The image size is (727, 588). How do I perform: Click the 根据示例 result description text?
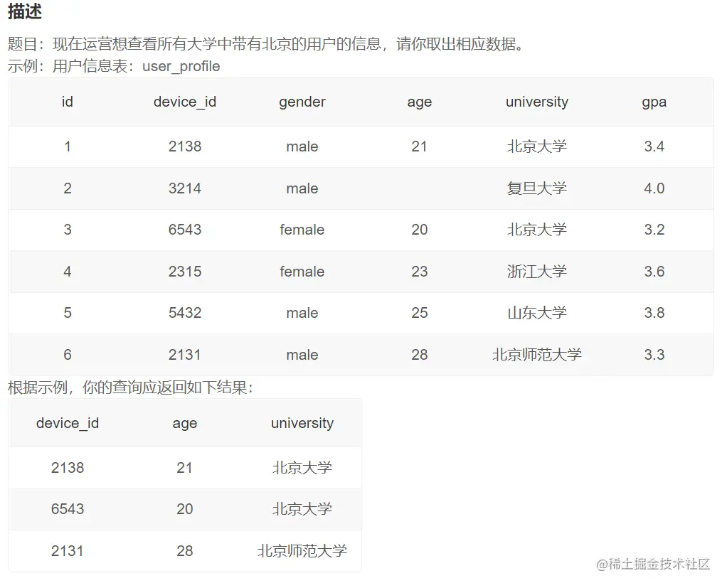point(130,387)
